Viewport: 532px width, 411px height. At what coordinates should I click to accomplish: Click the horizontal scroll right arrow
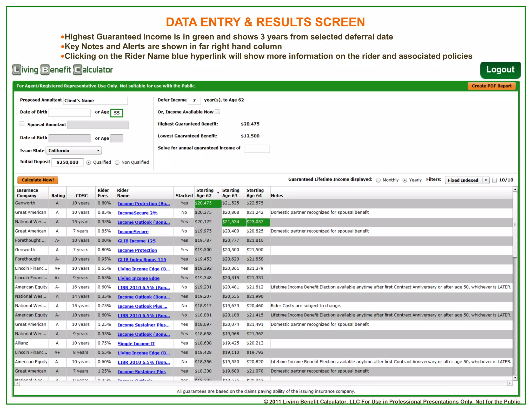pos(510,383)
